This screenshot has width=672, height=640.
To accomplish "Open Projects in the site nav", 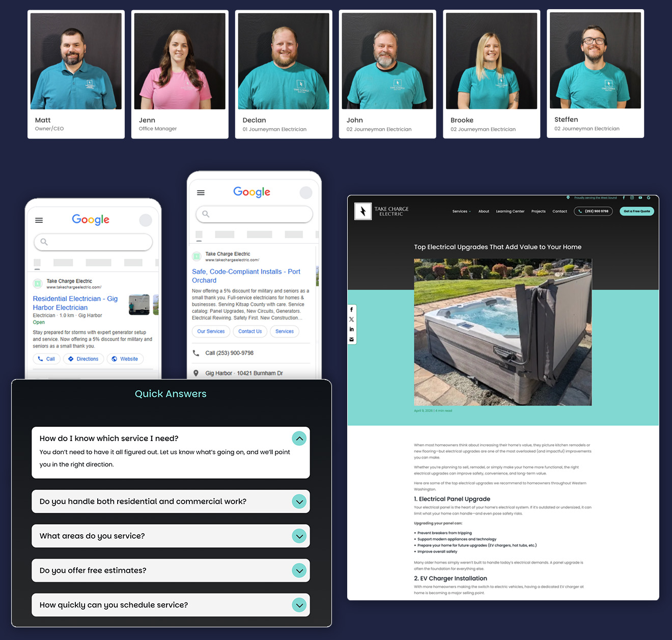I will [538, 211].
